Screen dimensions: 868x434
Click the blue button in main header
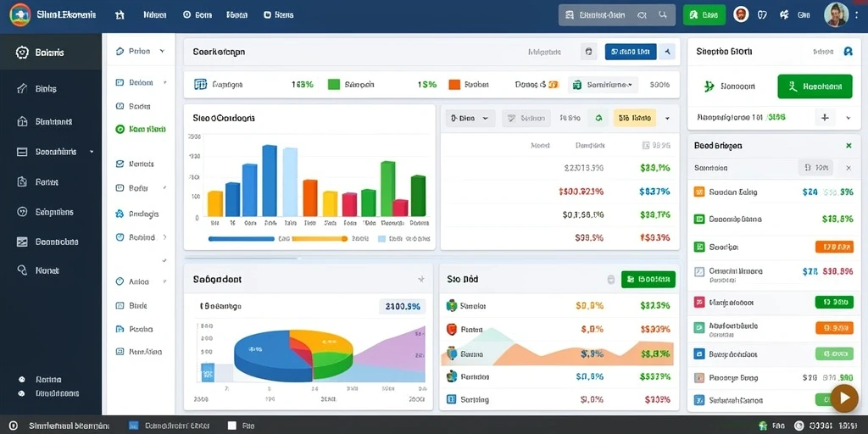pyautogui.click(x=631, y=52)
